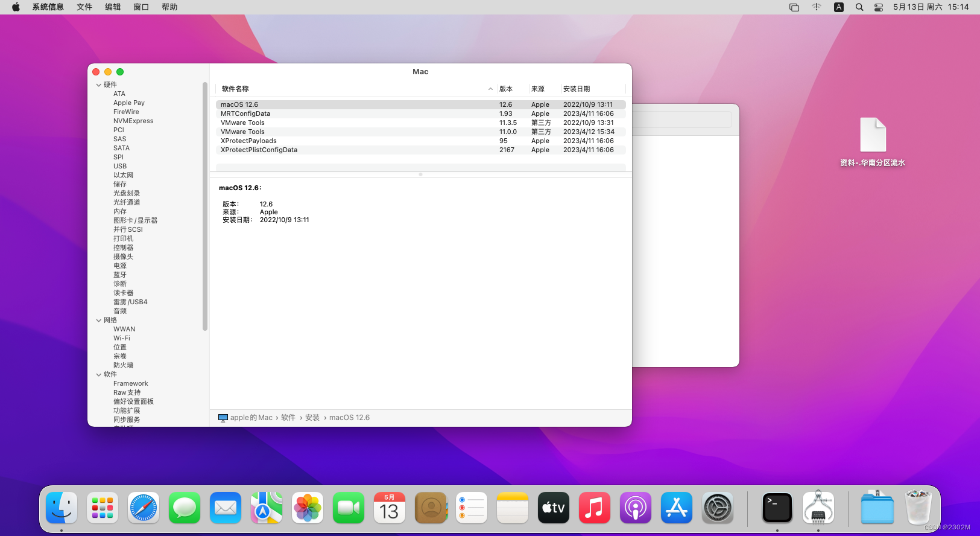
Task: Click the sidebar vertical scrollbar
Action: 205,206
